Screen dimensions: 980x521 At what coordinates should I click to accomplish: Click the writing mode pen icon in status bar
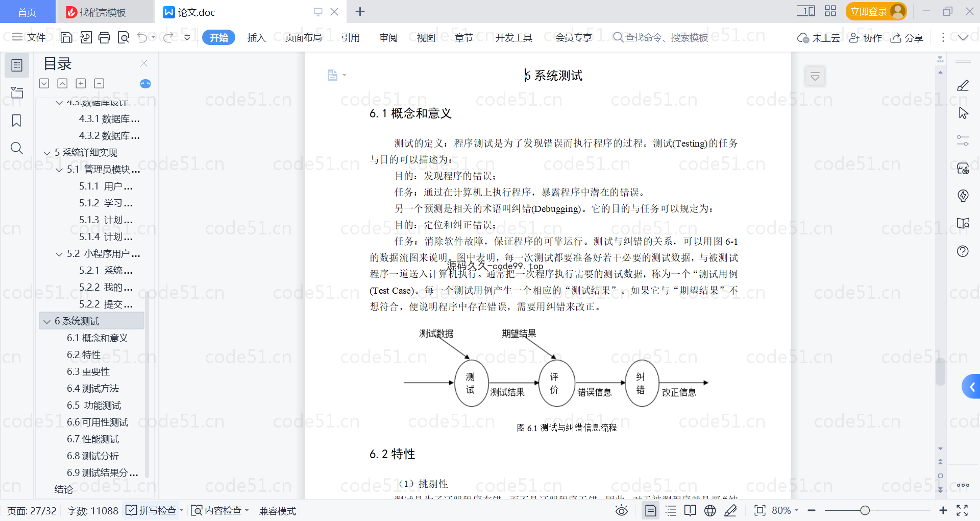tap(730, 510)
